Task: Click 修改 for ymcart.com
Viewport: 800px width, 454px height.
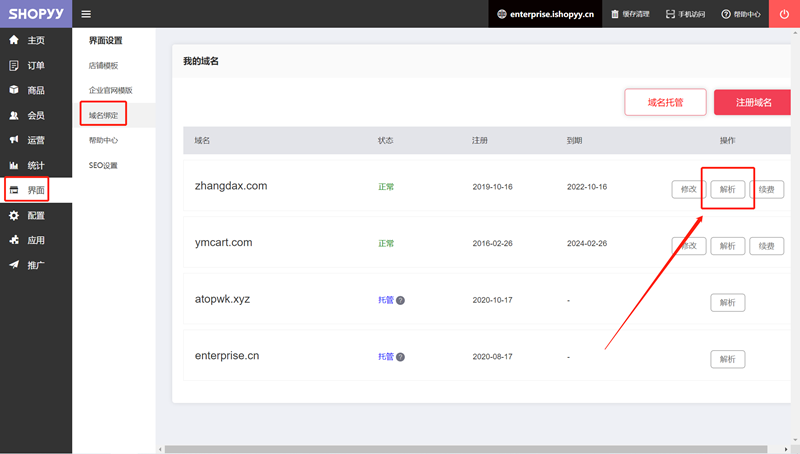Action: pos(689,246)
